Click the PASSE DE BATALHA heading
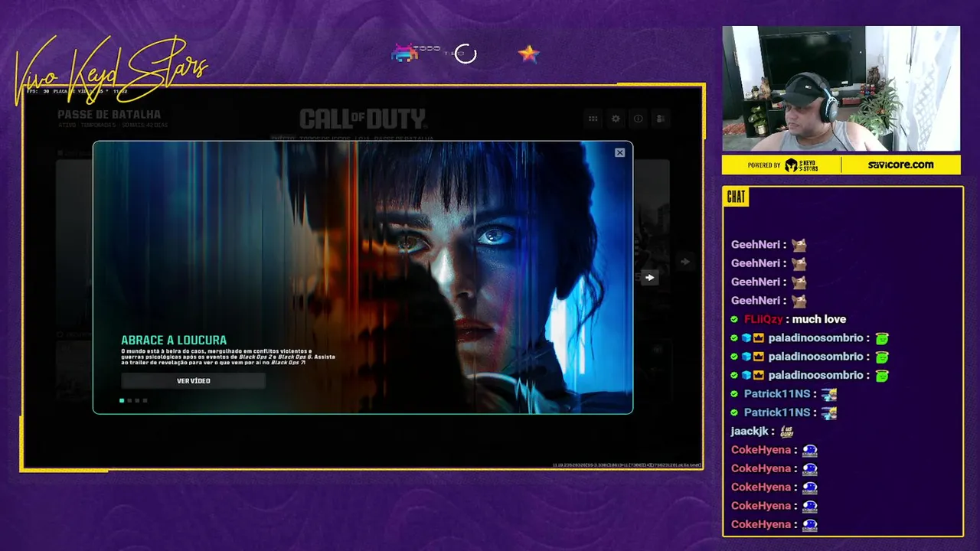 109,115
